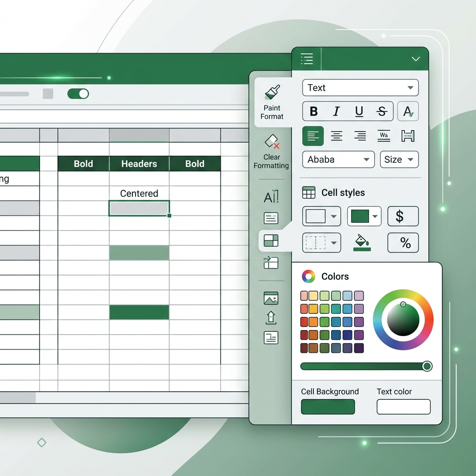The image size is (476, 476).
Task: Open the Text format dropdown
Action: click(360, 88)
